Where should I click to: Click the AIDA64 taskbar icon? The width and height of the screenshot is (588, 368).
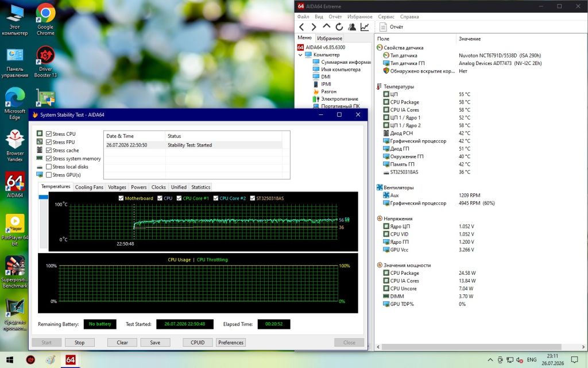(70, 360)
